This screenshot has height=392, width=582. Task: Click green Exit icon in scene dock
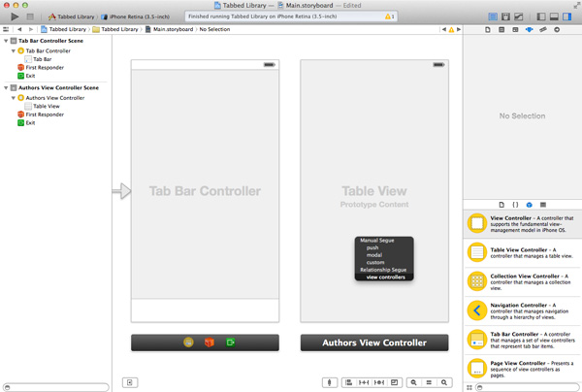231,343
